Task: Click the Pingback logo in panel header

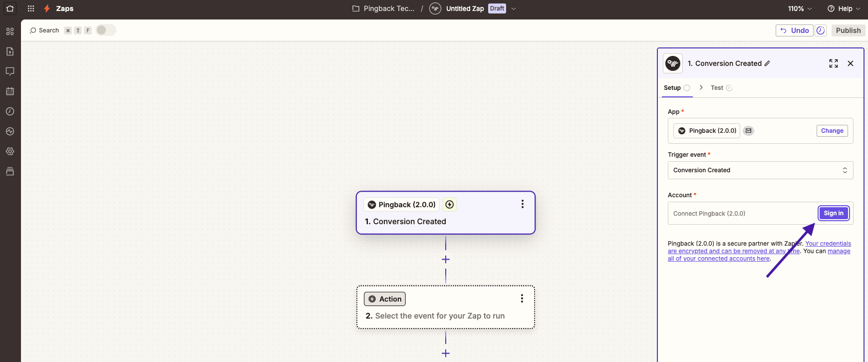Action: (673, 63)
